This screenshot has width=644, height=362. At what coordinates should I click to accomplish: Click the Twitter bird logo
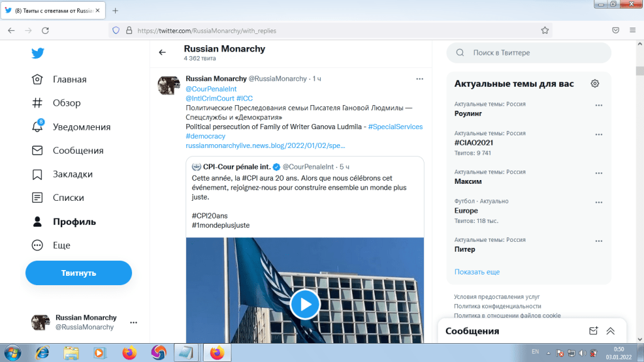click(38, 53)
